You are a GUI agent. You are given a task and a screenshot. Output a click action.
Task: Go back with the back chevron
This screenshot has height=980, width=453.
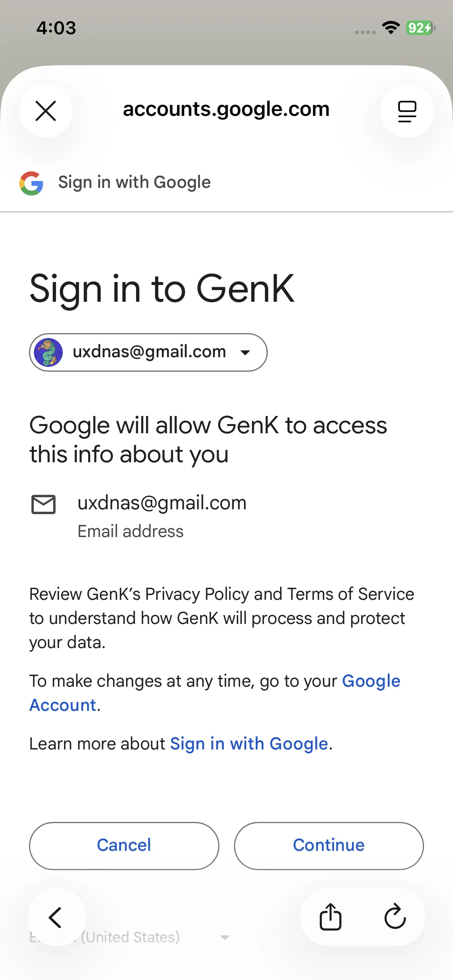tap(56, 918)
